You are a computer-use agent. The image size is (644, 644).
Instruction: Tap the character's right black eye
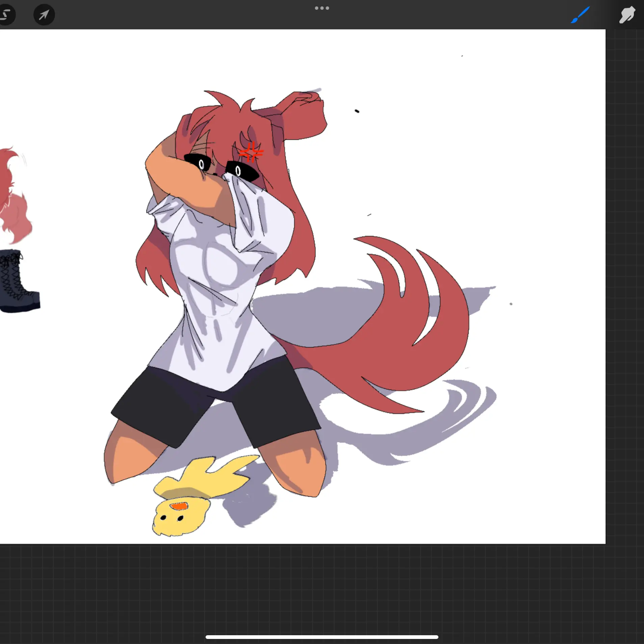click(x=241, y=171)
